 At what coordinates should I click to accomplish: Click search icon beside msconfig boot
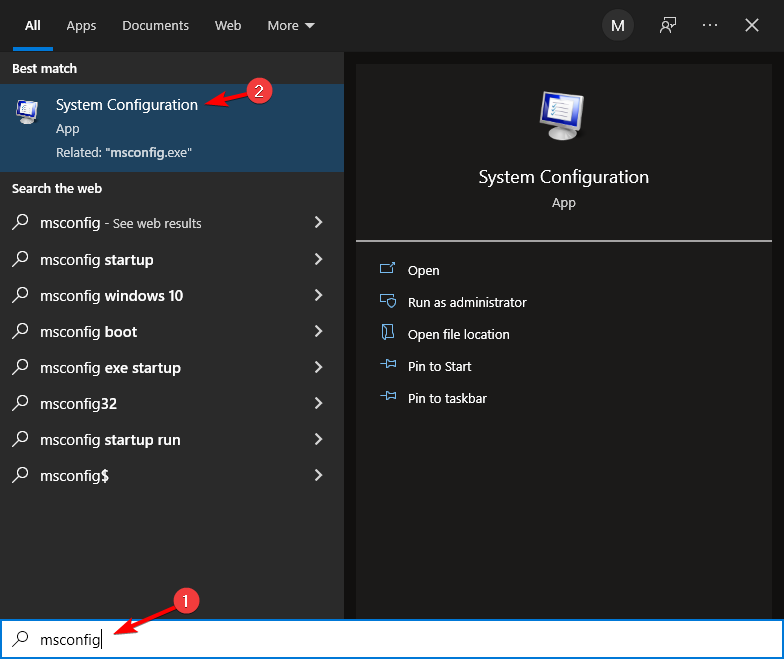[20, 331]
